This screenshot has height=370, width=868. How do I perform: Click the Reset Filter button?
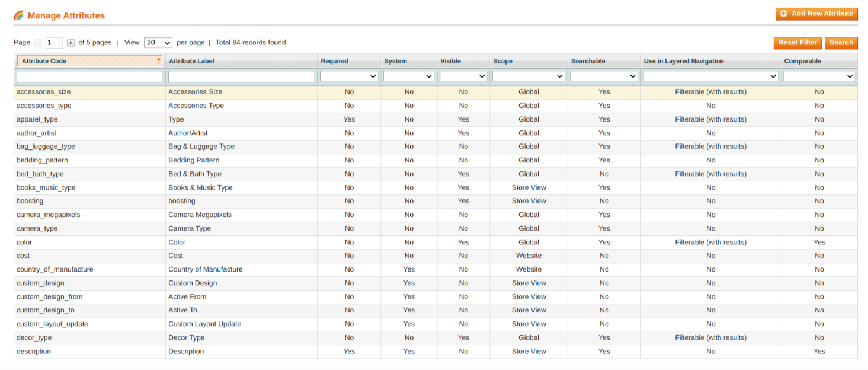coord(797,43)
